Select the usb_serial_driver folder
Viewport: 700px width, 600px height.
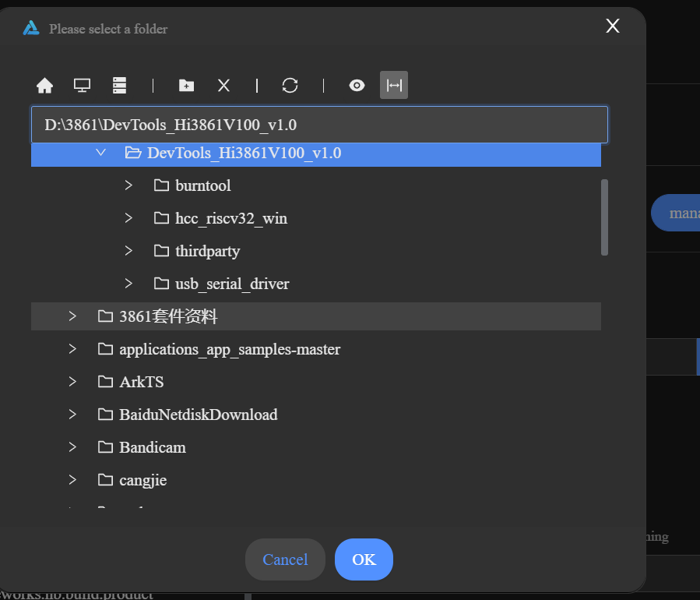[x=232, y=284]
